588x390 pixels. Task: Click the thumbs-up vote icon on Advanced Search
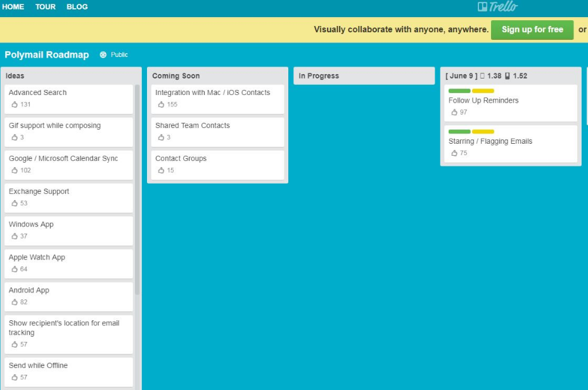pos(15,104)
